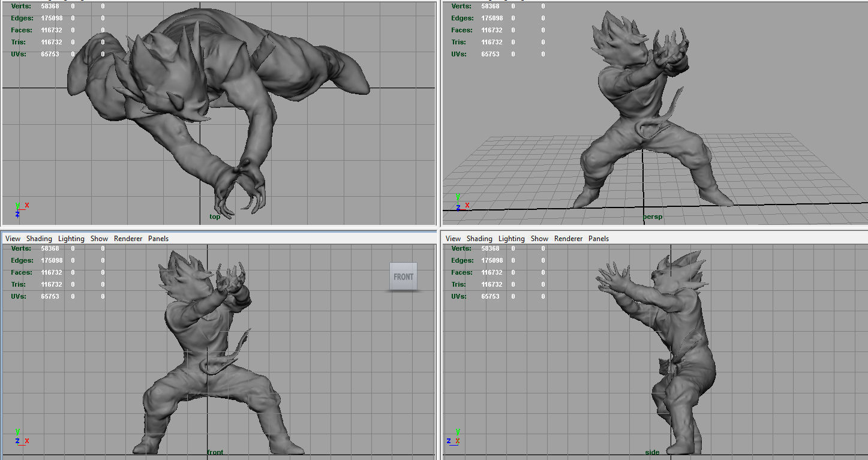Open Shading menu in the side panel
Viewport: 868px width, 460px height.
pyautogui.click(x=479, y=239)
